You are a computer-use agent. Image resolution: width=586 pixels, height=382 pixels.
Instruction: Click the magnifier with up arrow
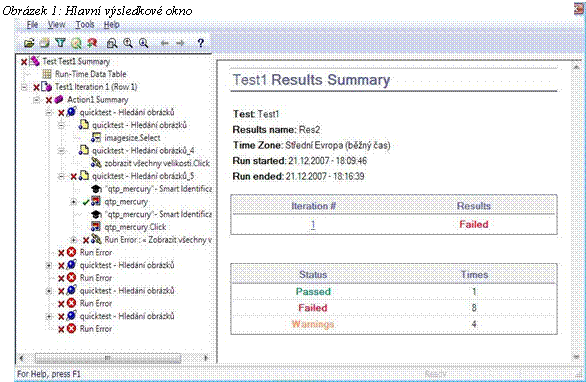(x=128, y=43)
